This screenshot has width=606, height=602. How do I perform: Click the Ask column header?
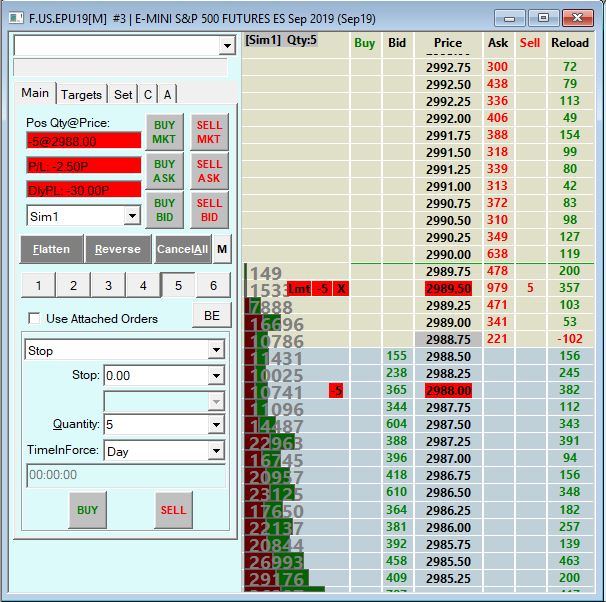pos(498,43)
